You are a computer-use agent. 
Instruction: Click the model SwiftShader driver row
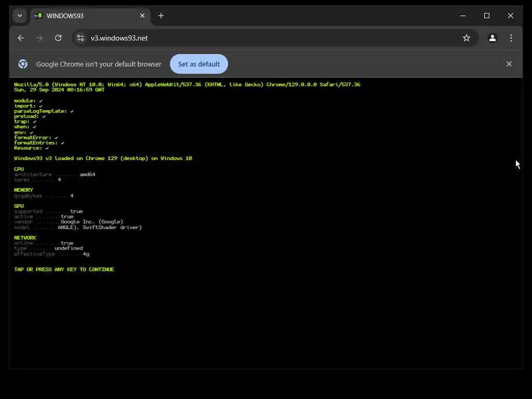click(78, 228)
